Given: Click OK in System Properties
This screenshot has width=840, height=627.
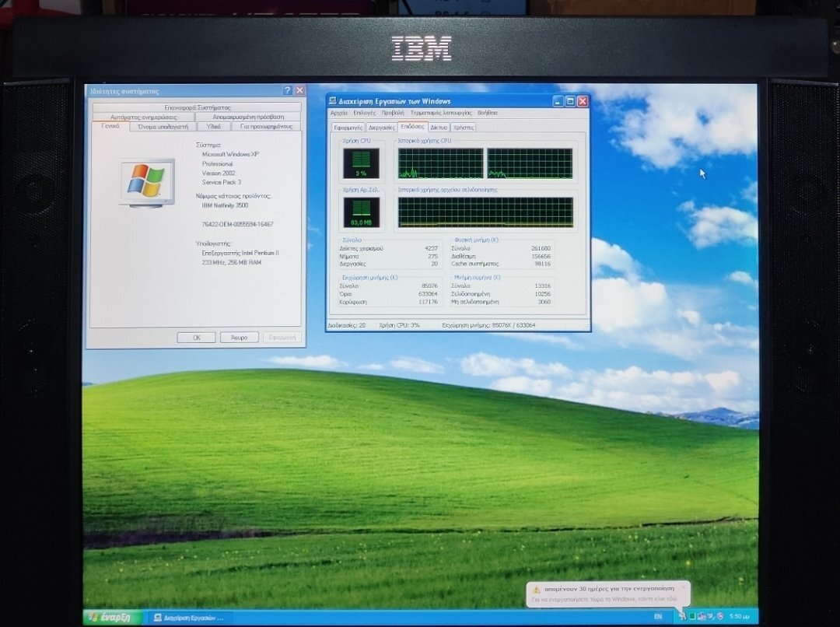Looking at the screenshot, I should (x=197, y=338).
